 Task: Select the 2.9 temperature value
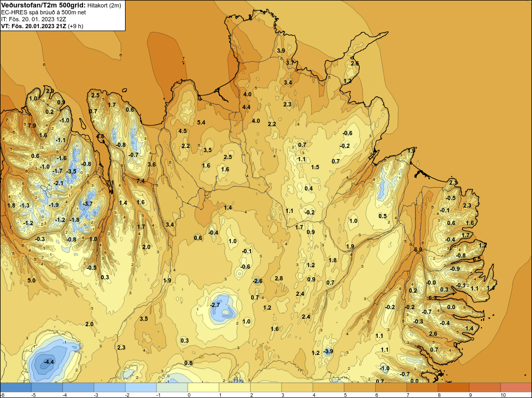click(x=50, y=91)
